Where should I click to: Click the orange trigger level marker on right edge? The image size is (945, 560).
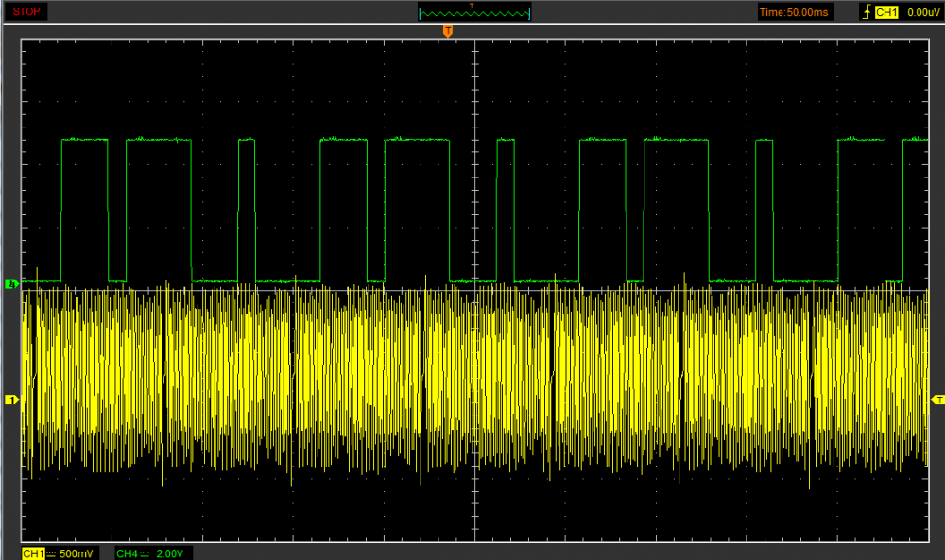[937, 400]
